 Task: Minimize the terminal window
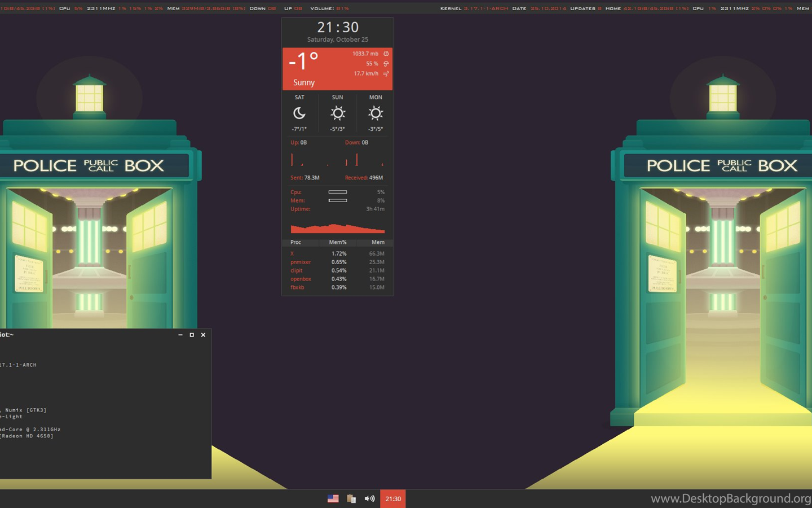[180, 335]
